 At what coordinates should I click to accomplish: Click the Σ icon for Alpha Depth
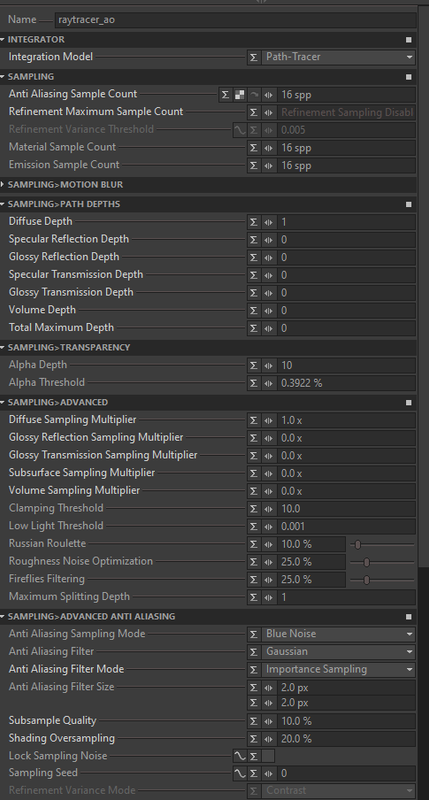point(254,365)
